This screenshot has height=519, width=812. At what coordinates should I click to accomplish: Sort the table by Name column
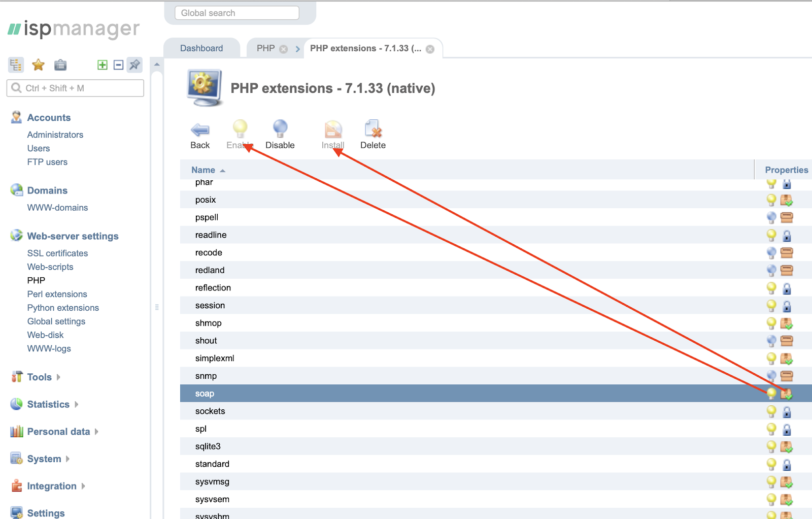coord(204,170)
